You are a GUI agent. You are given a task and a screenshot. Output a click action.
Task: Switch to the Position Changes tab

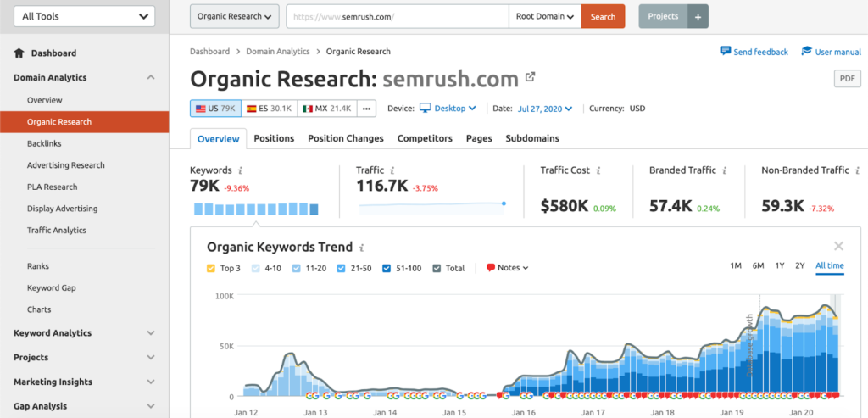(x=345, y=138)
